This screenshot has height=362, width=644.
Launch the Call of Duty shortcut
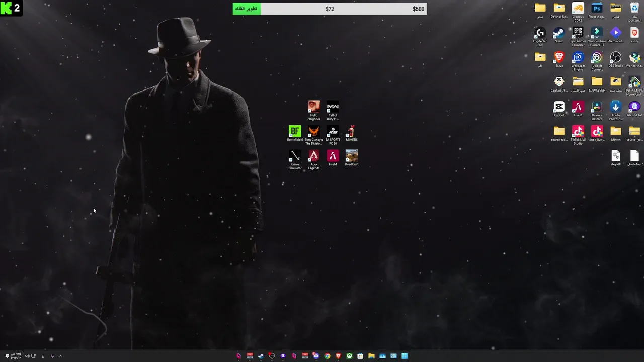pyautogui.click(x=333, y=110)
